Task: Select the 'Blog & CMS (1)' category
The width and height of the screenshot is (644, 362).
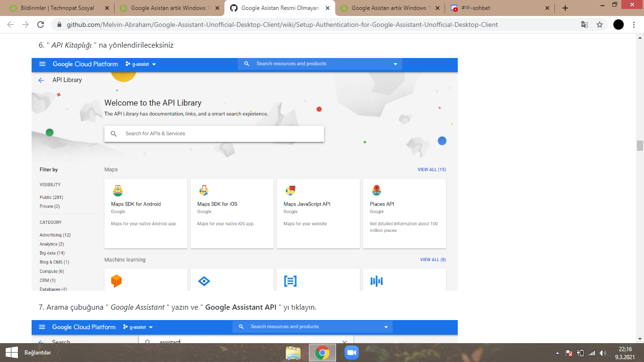Action: coord(54,262)
